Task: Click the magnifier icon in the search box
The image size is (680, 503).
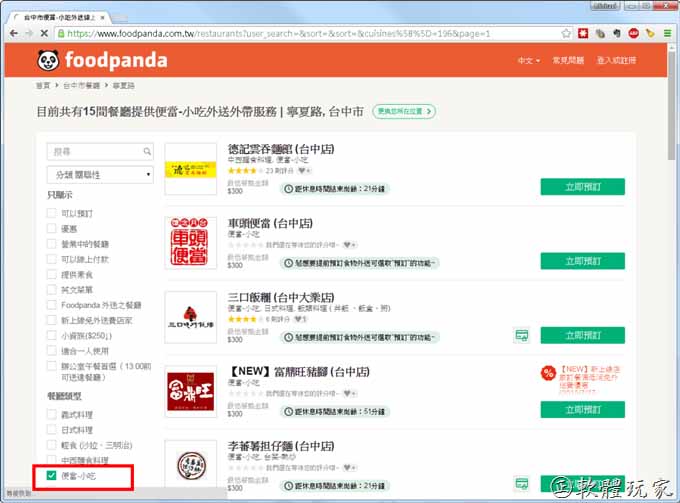Action: [147, 151]
